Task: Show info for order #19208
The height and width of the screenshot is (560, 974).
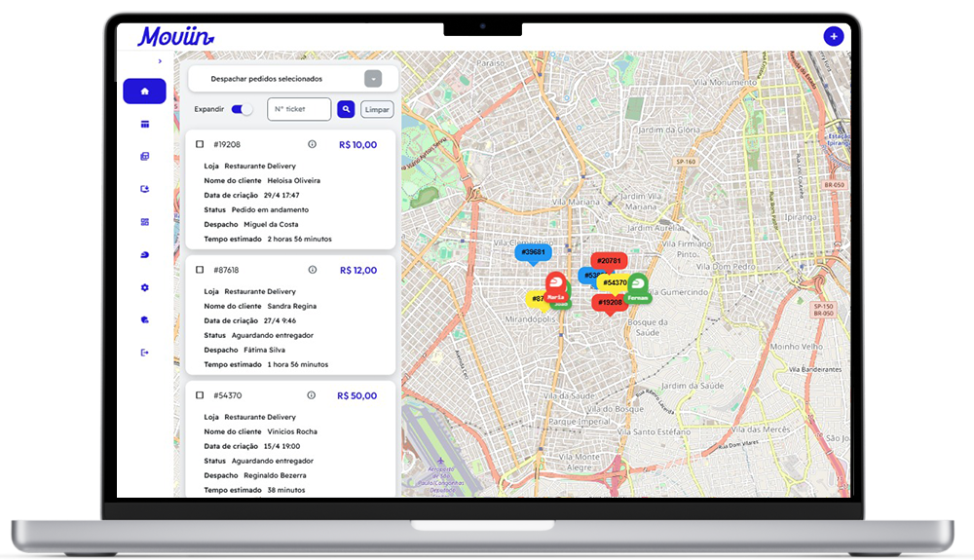Action: tap(312, 144)
